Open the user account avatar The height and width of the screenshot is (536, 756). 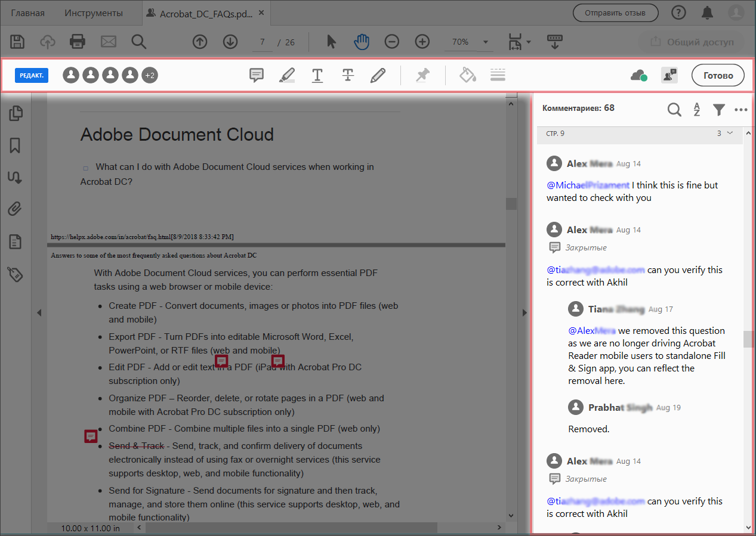click(737, 13)
